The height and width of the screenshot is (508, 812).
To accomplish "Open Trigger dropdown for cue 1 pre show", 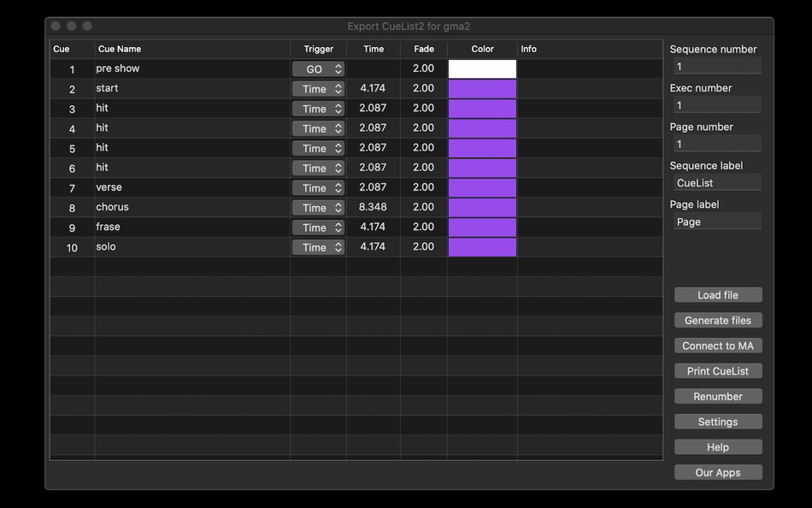I will 318,69.
